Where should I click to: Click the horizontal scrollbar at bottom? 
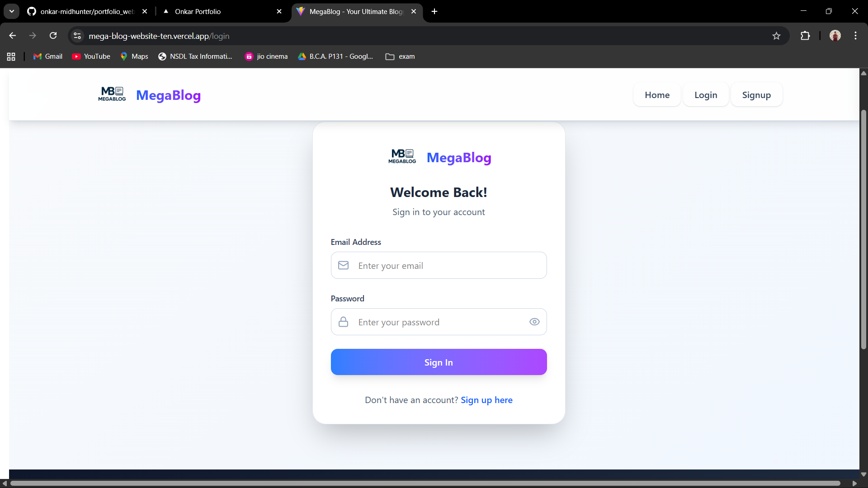click(425, 483)
